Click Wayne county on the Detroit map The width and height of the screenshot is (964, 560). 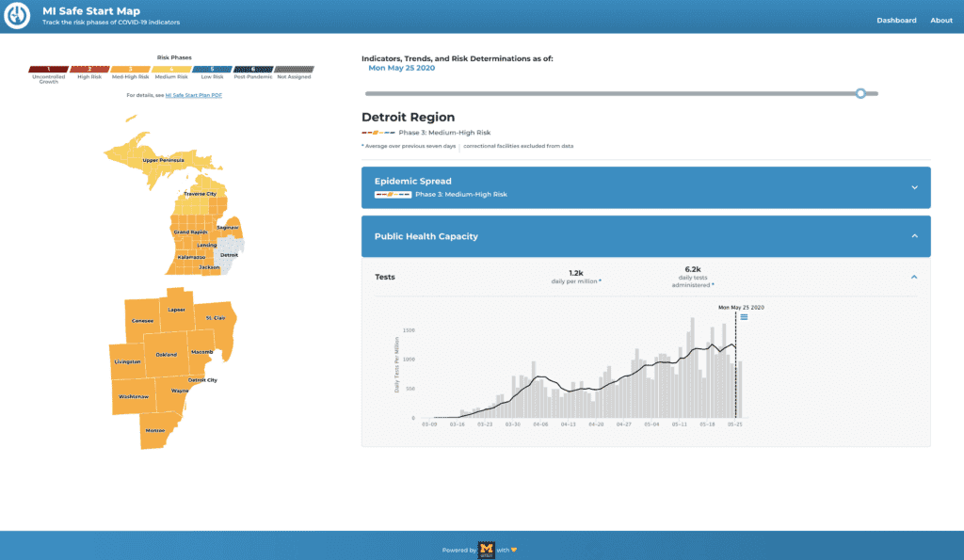point(180,391)
